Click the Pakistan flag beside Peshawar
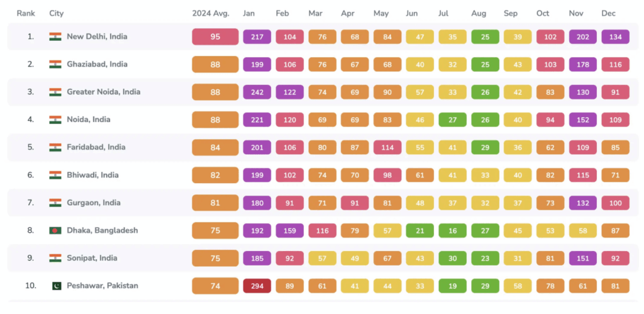 55,286
